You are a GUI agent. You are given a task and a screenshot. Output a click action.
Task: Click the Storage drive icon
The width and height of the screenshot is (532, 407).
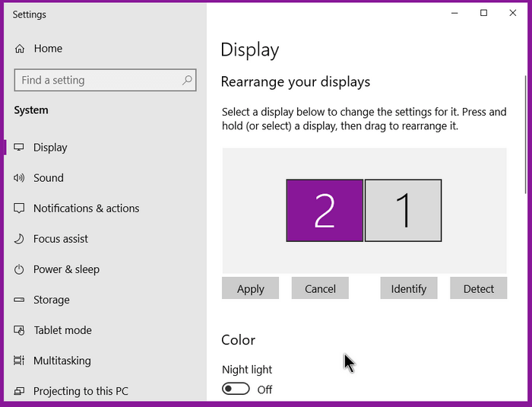(19, 300)
